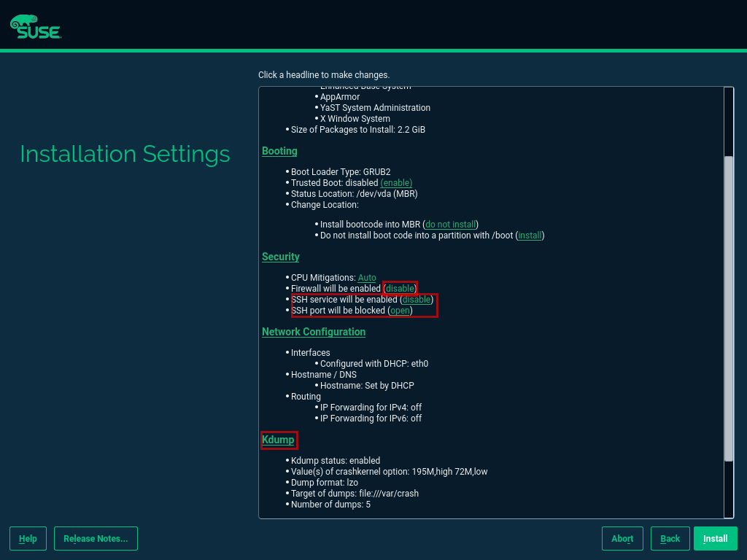The width and height of the screenshot is (747, 560).
Task: Open the Booting settings section
Action: pyautogui.click(x=279, y=150)
